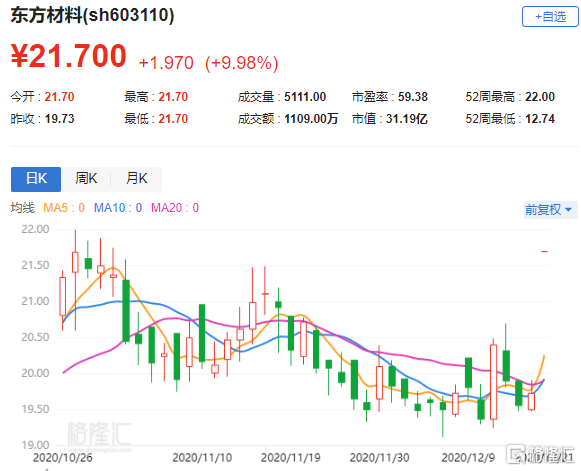Select the 日K daily chart tab
This screenshot has height=471, width=581.
[x=36, y=179]
